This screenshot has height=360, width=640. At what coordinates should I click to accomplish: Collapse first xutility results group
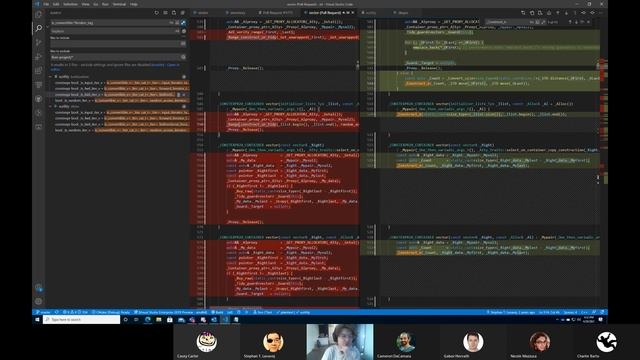51,77
